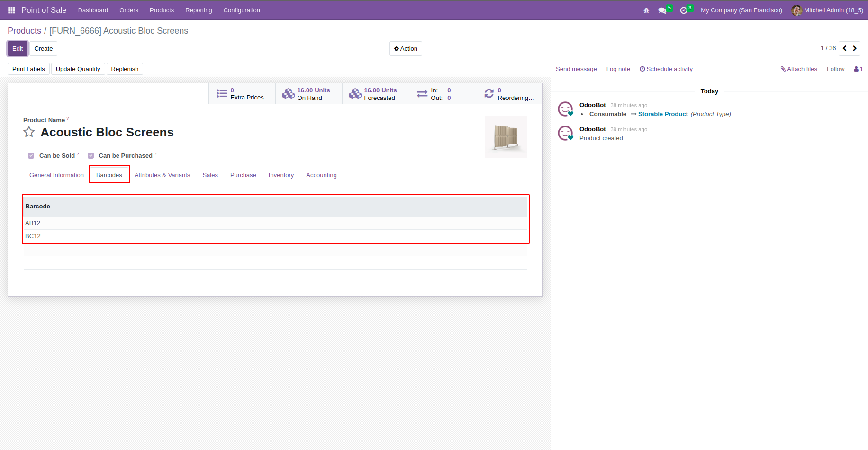Click the Edit button
The image size is (868, 450).
tap(18, 49)
